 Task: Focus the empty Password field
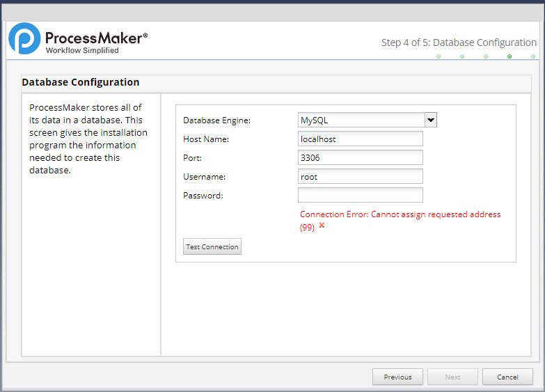(361, 195)
